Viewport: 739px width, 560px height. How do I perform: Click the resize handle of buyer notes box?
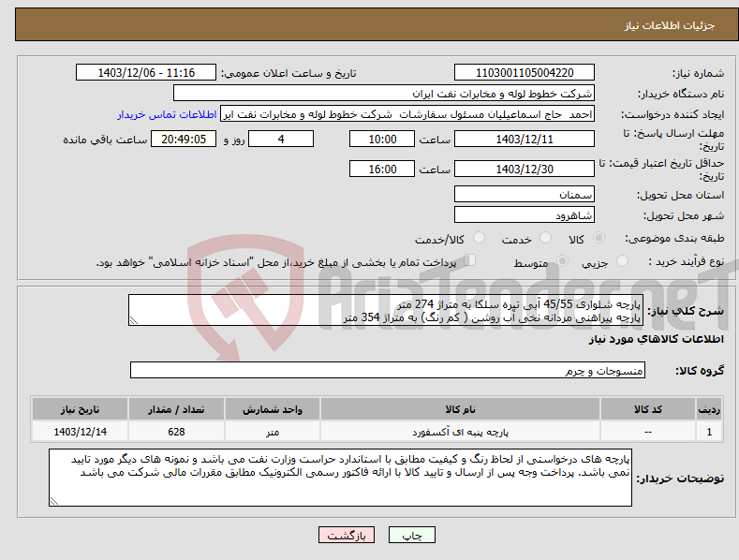(x=54, y=501)
